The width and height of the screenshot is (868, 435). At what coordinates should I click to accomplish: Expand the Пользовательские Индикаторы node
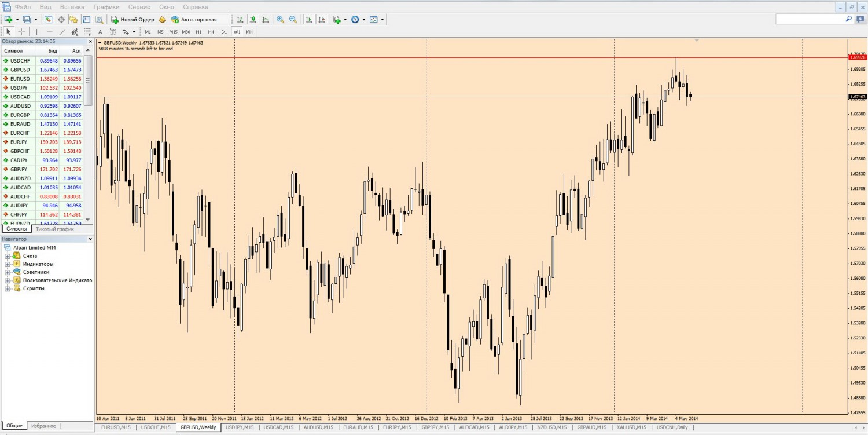tap(8, 280)
